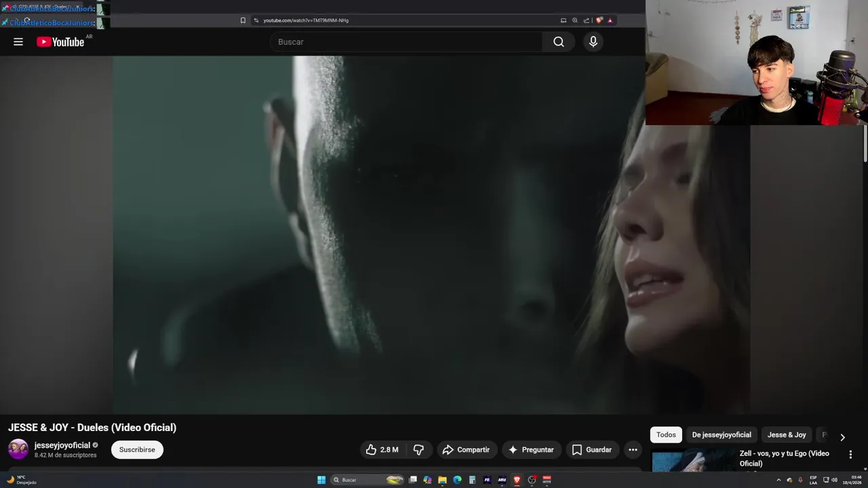Show the hidden system tray icons chevron
The width and height of the screenshot is (868, 488).
point(778,480)
